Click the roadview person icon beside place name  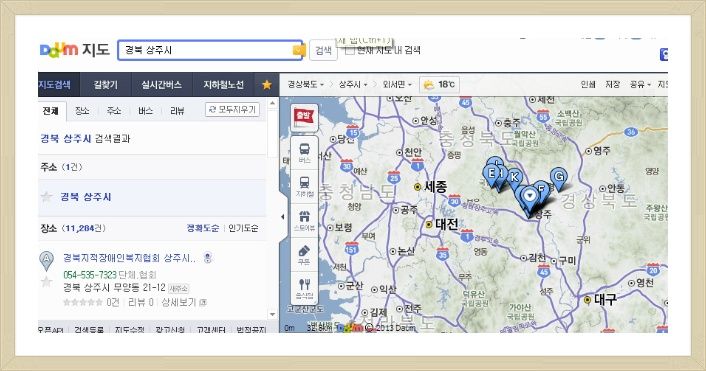point(208,258)
